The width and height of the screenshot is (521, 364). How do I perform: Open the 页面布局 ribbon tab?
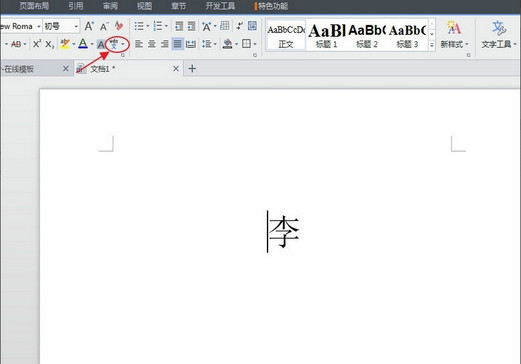[34, 6]
